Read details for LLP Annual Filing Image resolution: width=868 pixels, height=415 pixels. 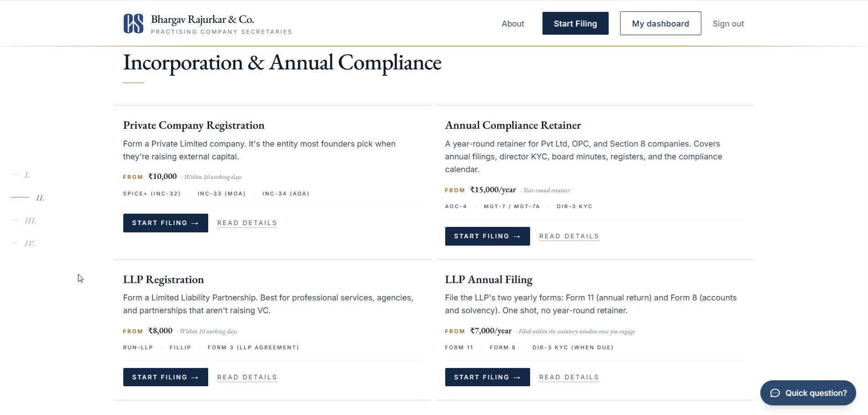pyautogui.click(x=569, y=377)
